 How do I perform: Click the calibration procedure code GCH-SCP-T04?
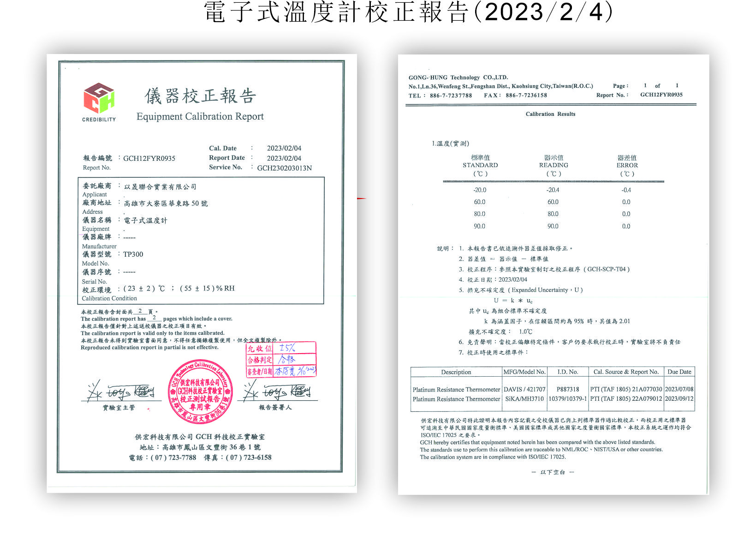tap(607, 269)
